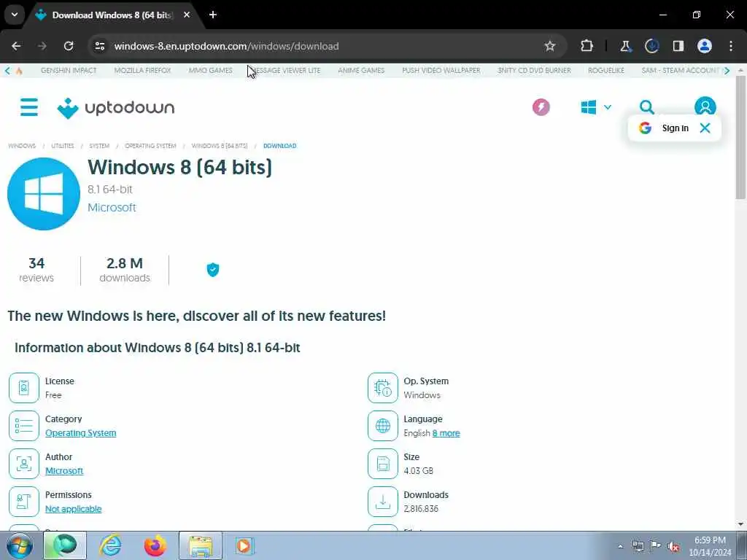The height and width of the screenshot is (560, 747).
Task: View site information icon in address bar
Action: [99, 46]
